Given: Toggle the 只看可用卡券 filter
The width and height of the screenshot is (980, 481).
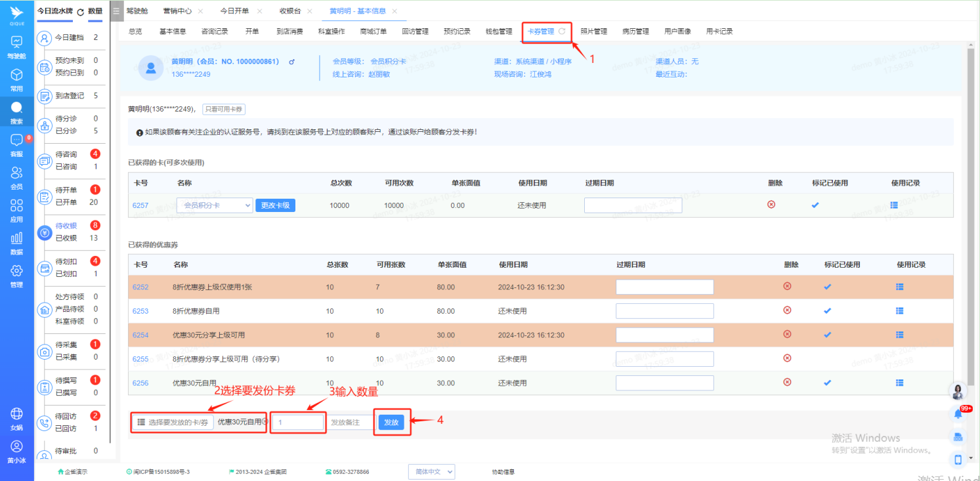Looking at the screenshot, I should [224, 110].
